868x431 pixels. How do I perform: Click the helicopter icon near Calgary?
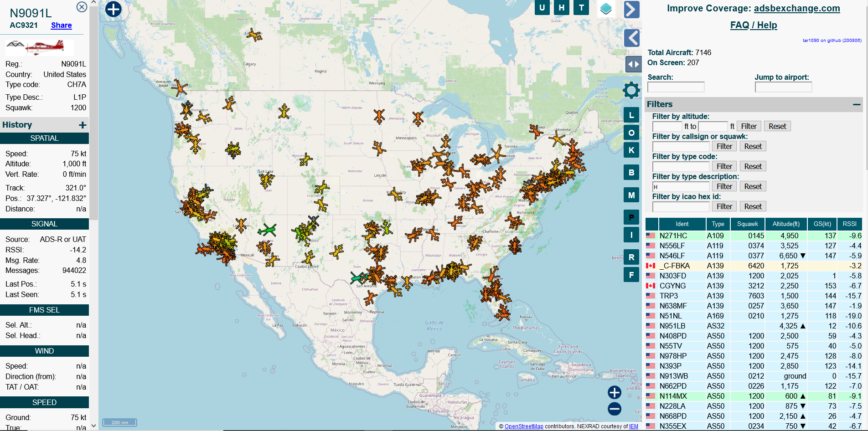(253, 34)
